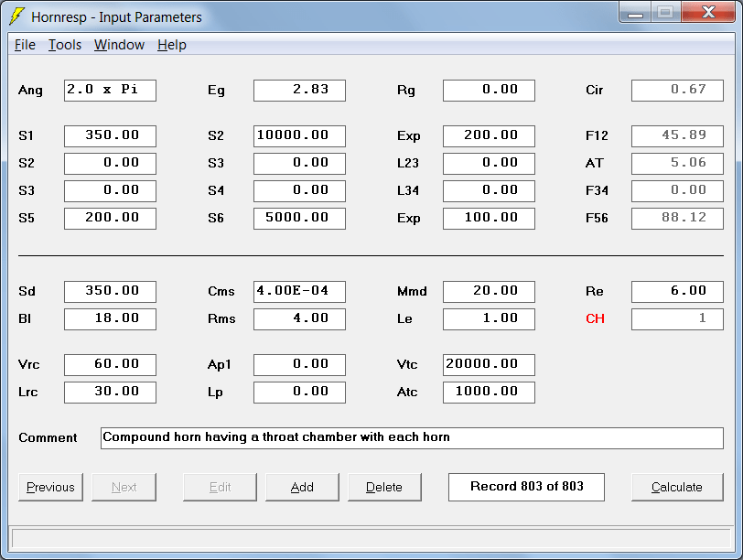The width and height of the screenshot is (743, 560).
Task: Click the F34 field
Action: click(x=678, y=191)
